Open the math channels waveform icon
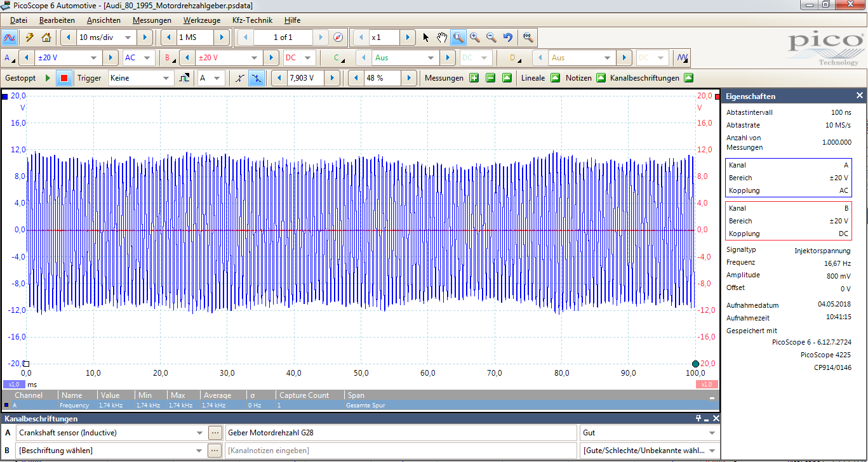Image resolution: width=868 pixels, height=462 pixels. 683,58
